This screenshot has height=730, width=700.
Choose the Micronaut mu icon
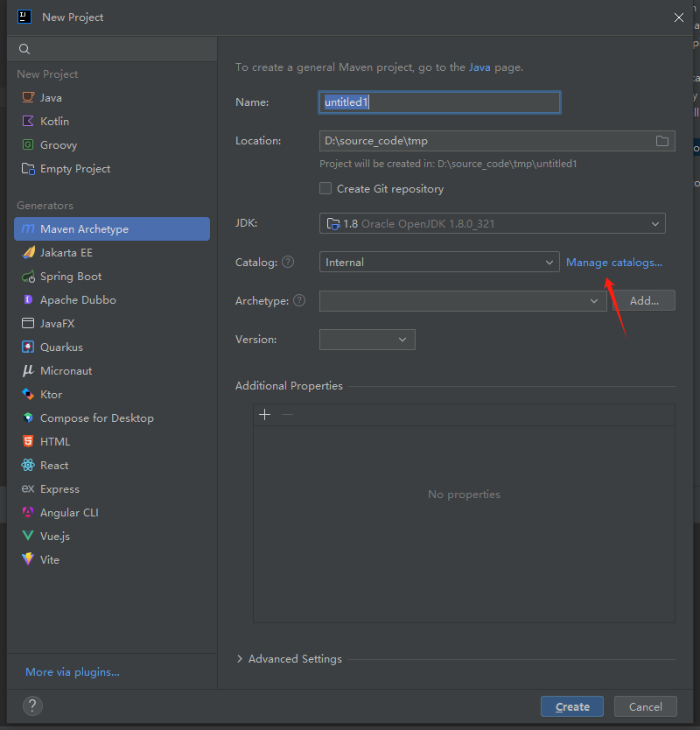click(28, 370)
